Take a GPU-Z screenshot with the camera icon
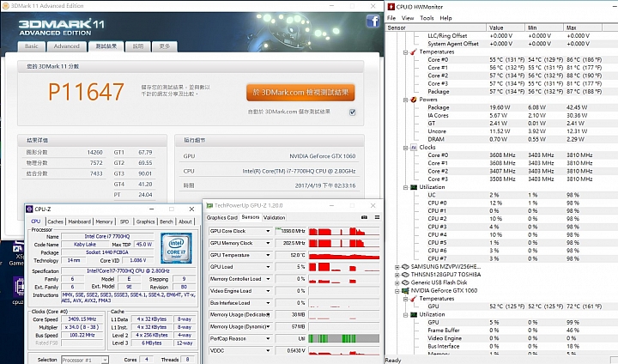 point(364,217)
